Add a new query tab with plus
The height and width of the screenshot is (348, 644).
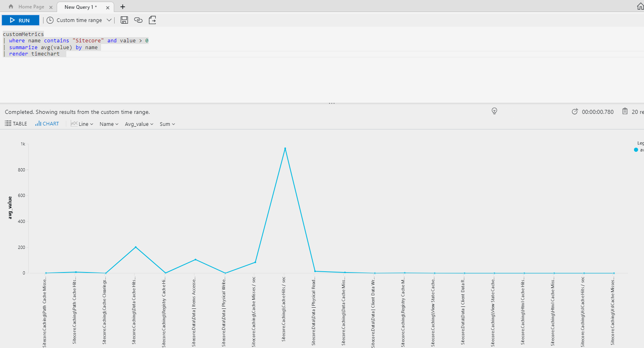[123, 7]
